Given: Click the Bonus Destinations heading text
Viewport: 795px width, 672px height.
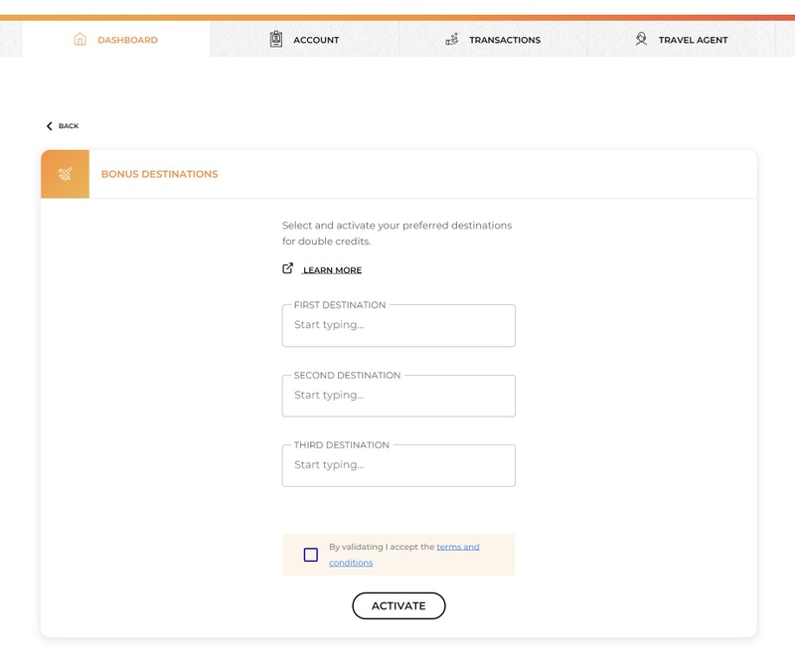Looking at the screenshot, I should point(160,174).
